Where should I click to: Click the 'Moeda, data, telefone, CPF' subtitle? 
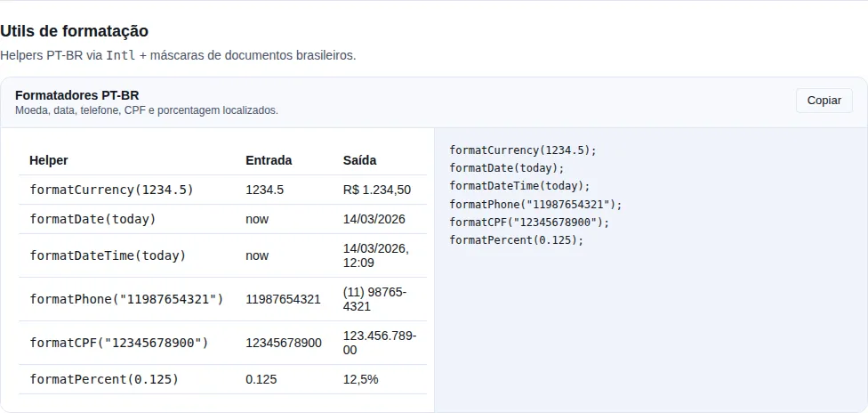click(x=147, y=110)
